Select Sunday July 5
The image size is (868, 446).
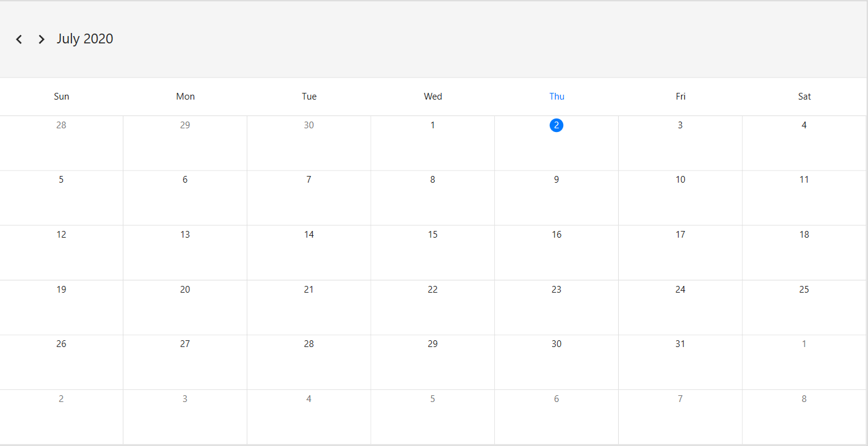tap(61, 198)
